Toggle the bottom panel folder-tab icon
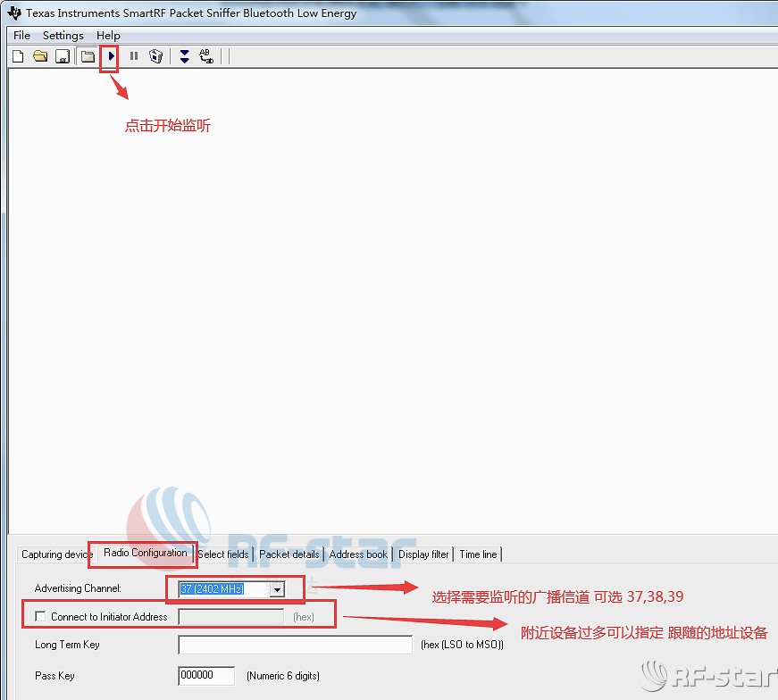This screenshot has width=778, height=700. [88, 56]
